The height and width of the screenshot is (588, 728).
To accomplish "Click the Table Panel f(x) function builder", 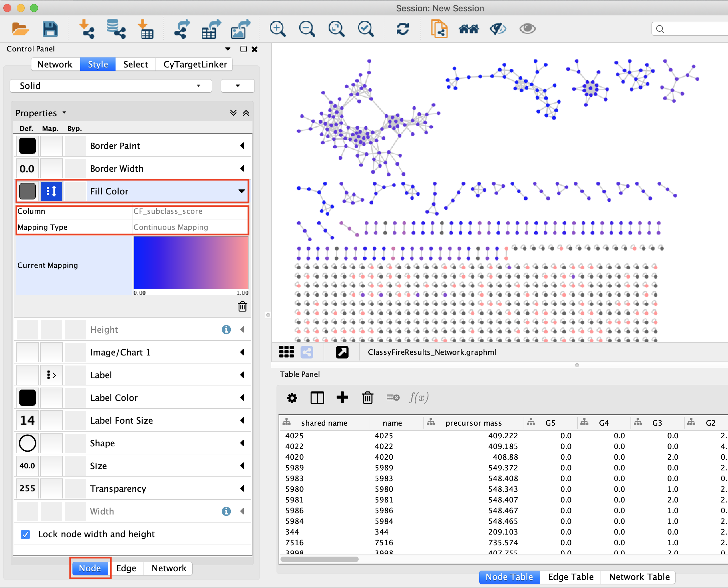I will pyautogui.click(x=418, y=397).
